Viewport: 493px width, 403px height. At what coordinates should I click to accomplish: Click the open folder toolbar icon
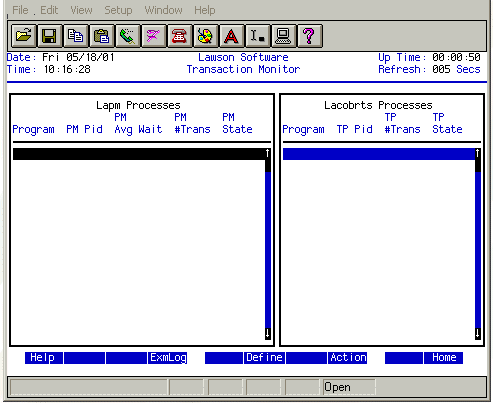tap(23, 36)
